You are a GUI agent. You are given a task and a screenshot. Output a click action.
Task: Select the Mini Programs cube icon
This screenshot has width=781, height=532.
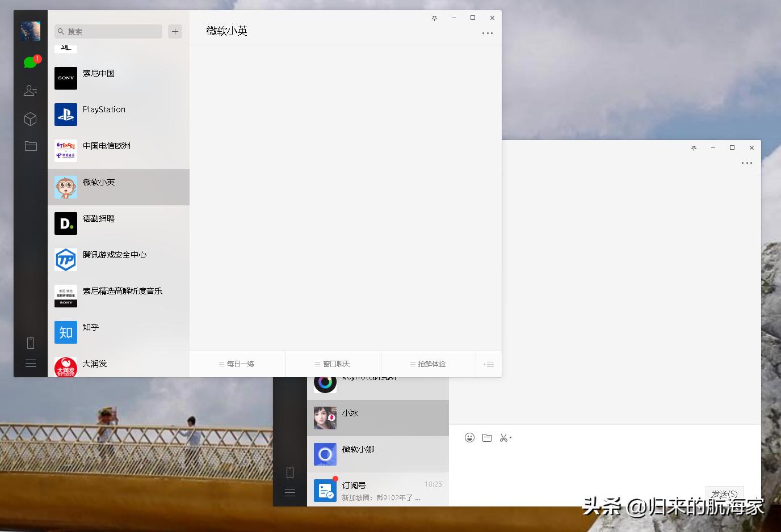[31, 119]
